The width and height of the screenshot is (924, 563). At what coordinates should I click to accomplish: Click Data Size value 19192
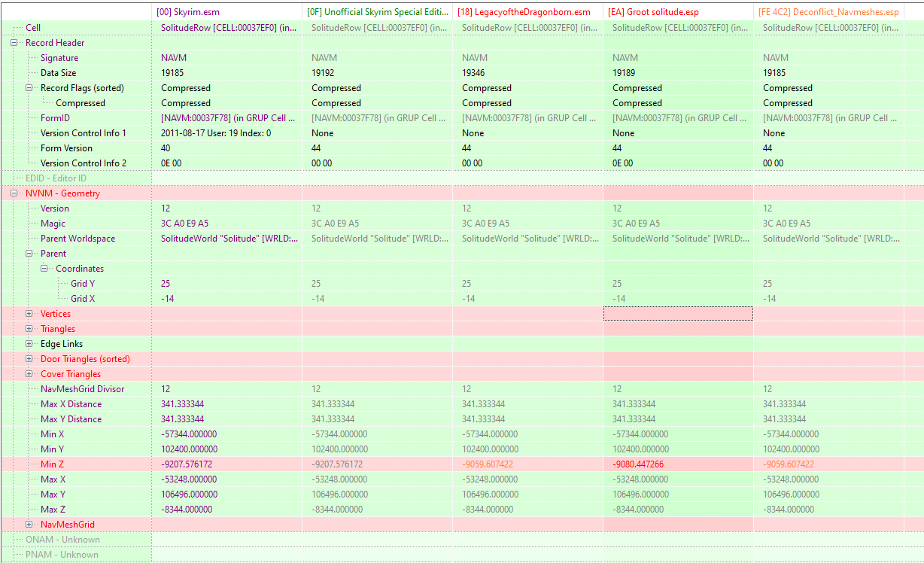coord(323,73)
